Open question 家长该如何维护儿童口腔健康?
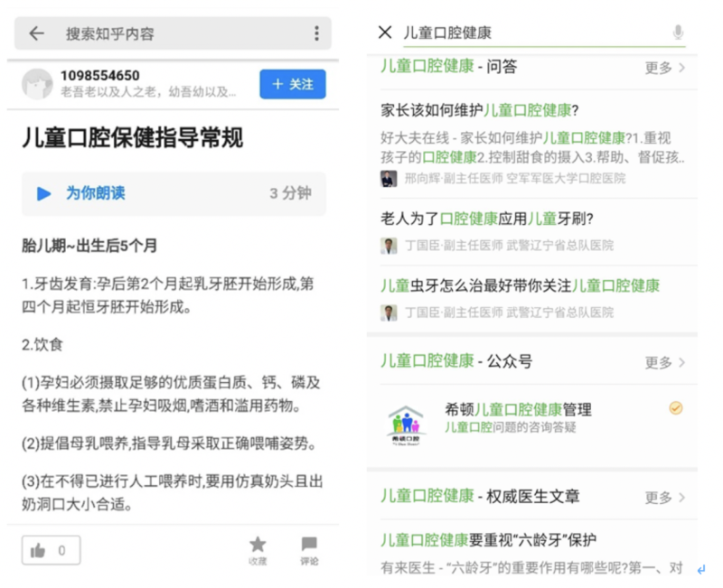This screenshot has height=588, width=723. (480, 110)
